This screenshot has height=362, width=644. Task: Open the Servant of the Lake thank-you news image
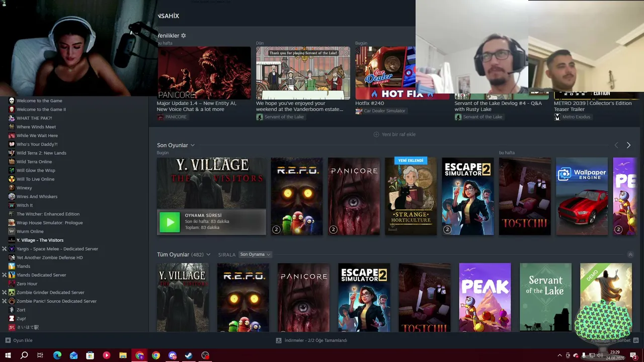point(303,73)
